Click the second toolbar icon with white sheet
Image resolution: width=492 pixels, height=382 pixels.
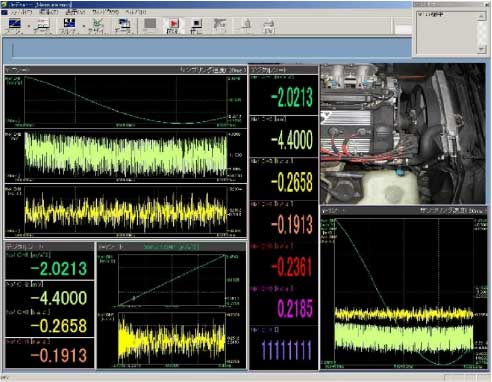tap(42, 24)
